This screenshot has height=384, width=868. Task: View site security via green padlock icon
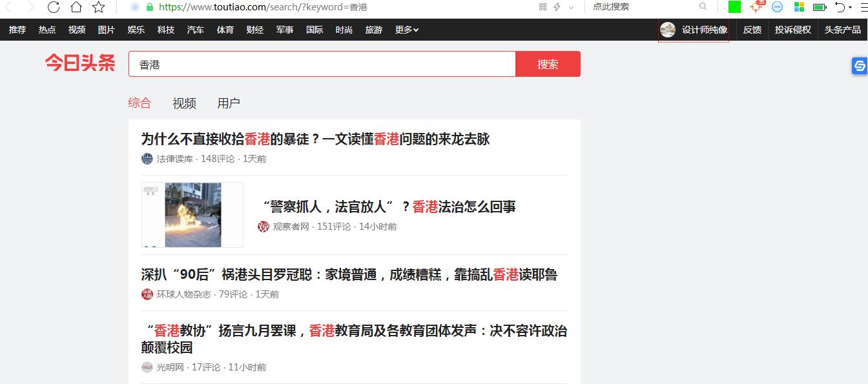coord(150,7)
